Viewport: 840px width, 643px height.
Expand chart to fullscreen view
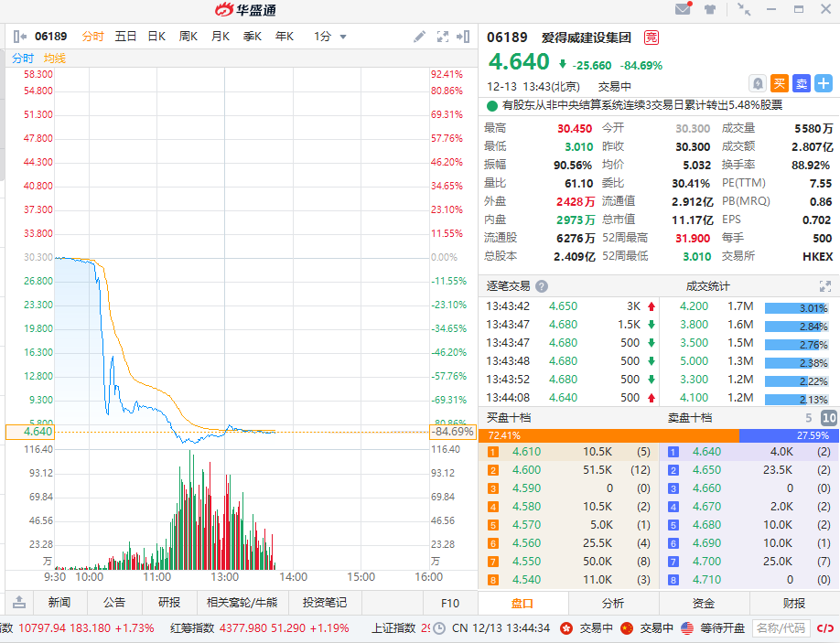[x=443, y=37]
